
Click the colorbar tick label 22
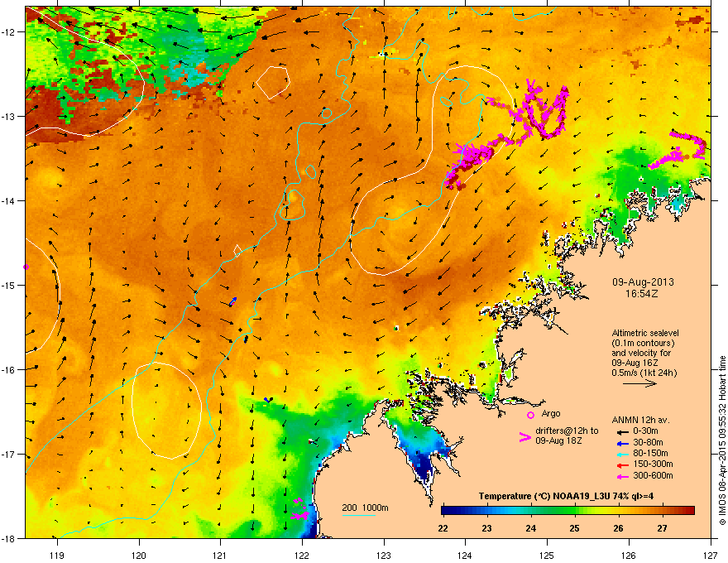tap(443, 528)
